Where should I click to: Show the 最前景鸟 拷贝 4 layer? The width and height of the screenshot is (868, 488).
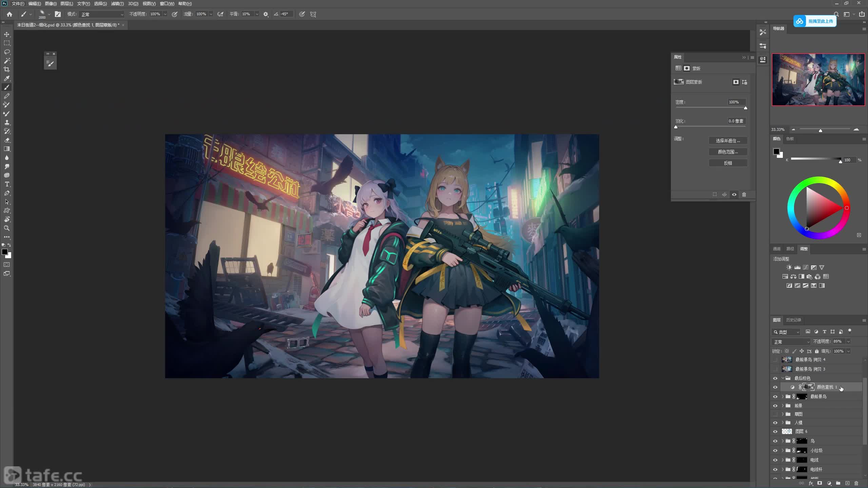[775, 360]
